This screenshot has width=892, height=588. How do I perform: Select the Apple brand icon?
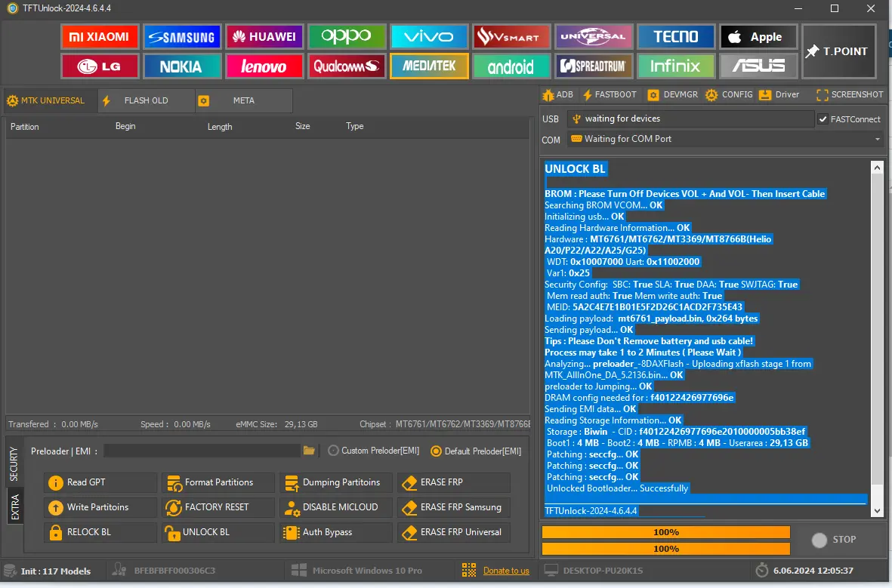click(758, 37)
